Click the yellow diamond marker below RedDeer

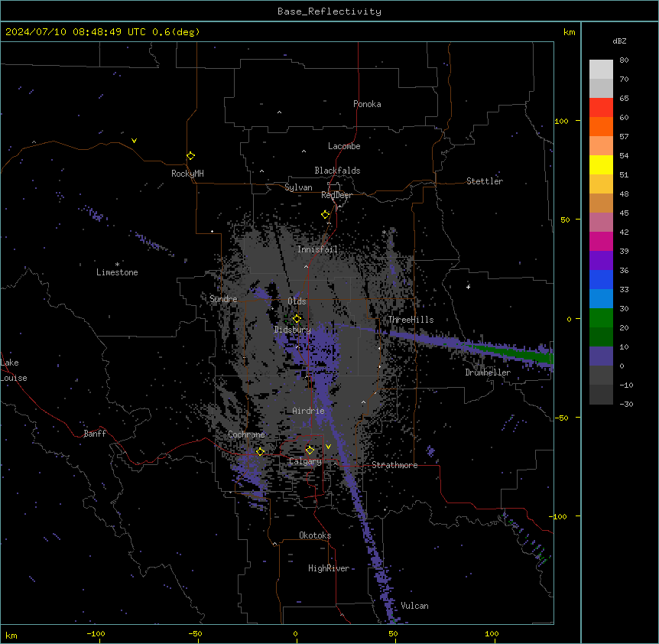coord(326,215)
